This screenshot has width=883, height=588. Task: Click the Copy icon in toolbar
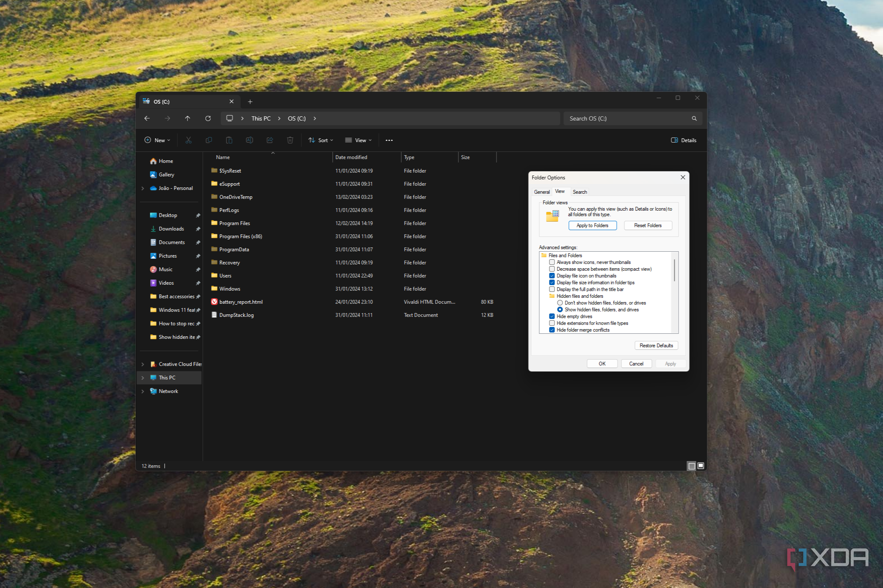[209, 140]
